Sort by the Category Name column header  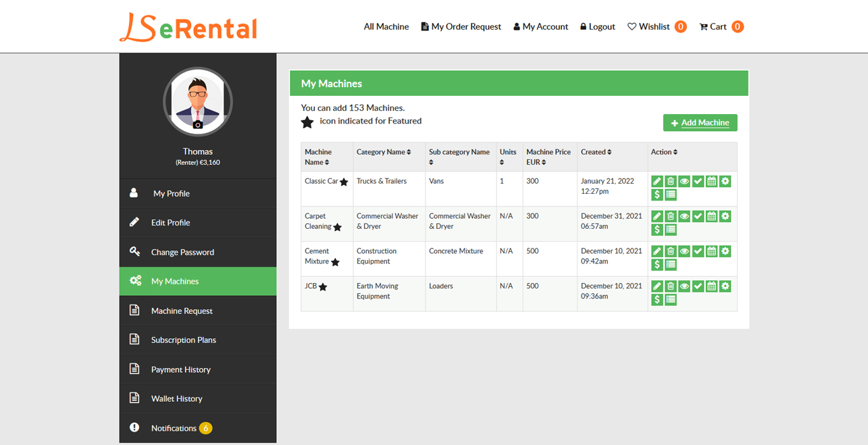pos(384,152)
